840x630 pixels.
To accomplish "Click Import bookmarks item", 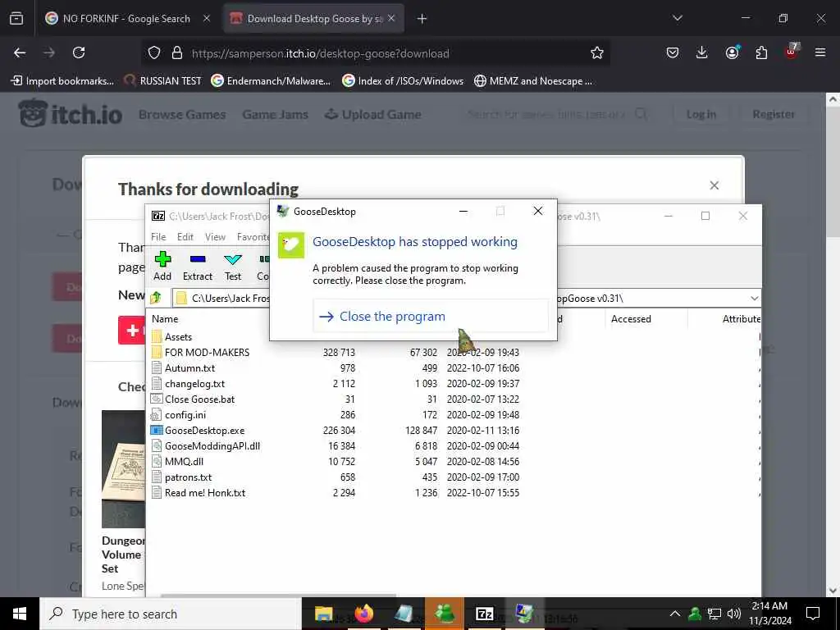I will point(62,81).
